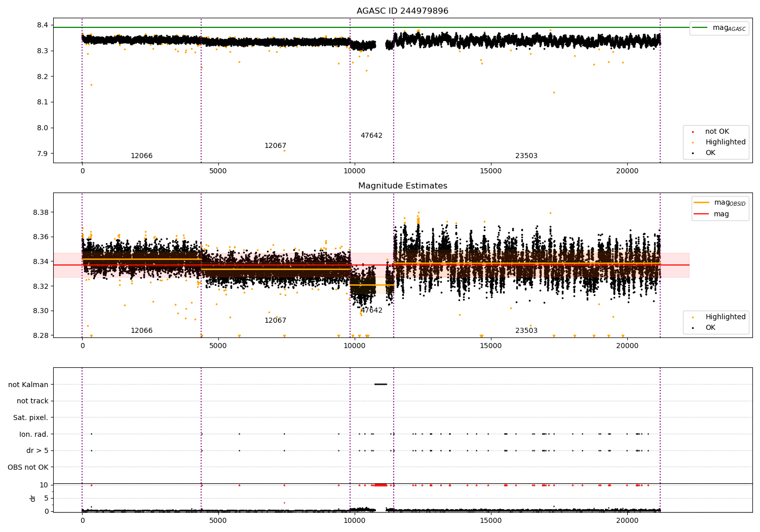Click x-axis tick 20000 in Magnitude Estimates plot

pos(627,346)
